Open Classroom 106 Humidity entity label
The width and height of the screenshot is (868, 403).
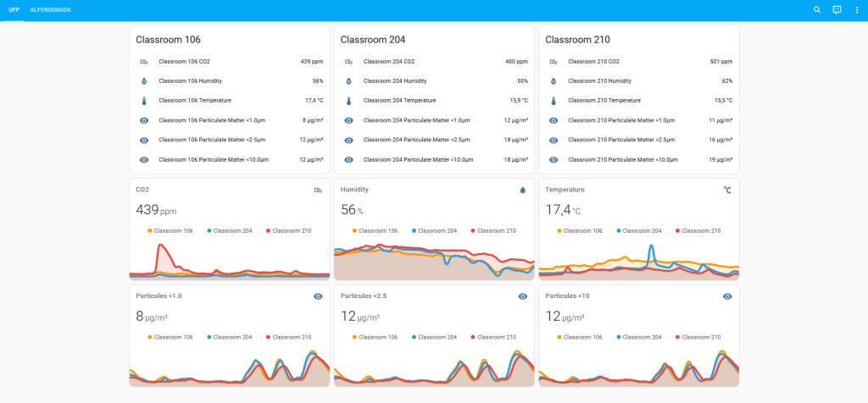[191, 81]
